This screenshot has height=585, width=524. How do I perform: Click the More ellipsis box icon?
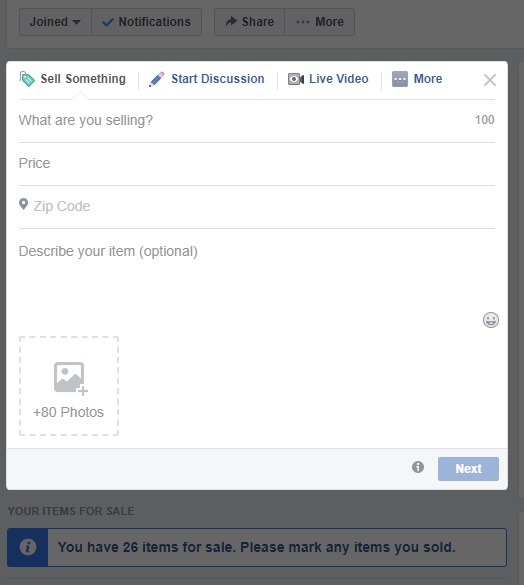400,79
